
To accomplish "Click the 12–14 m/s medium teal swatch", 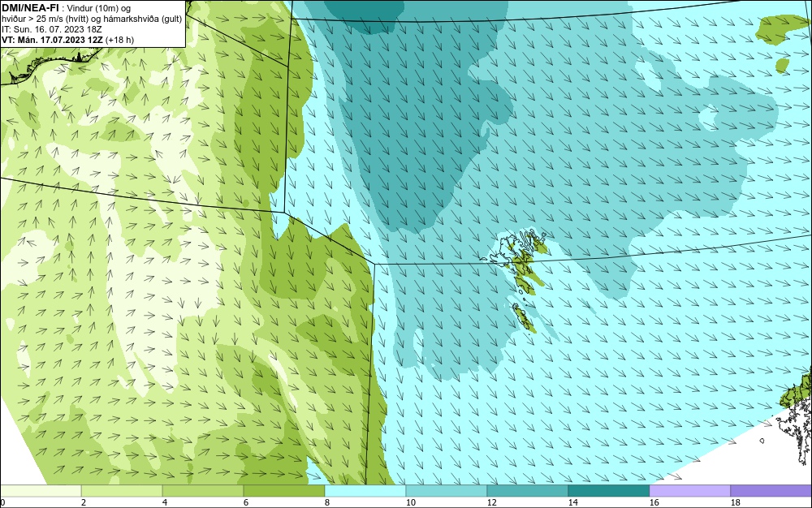I will (527, 490).
